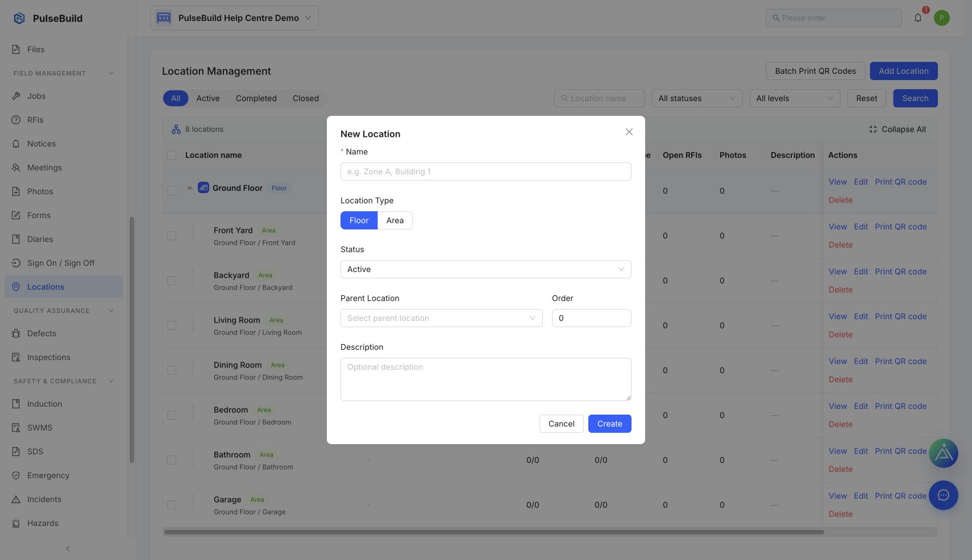This screenshot has height=560, width=972.
Task: Open the notification bell in header
Action: (x=918, y=18)
